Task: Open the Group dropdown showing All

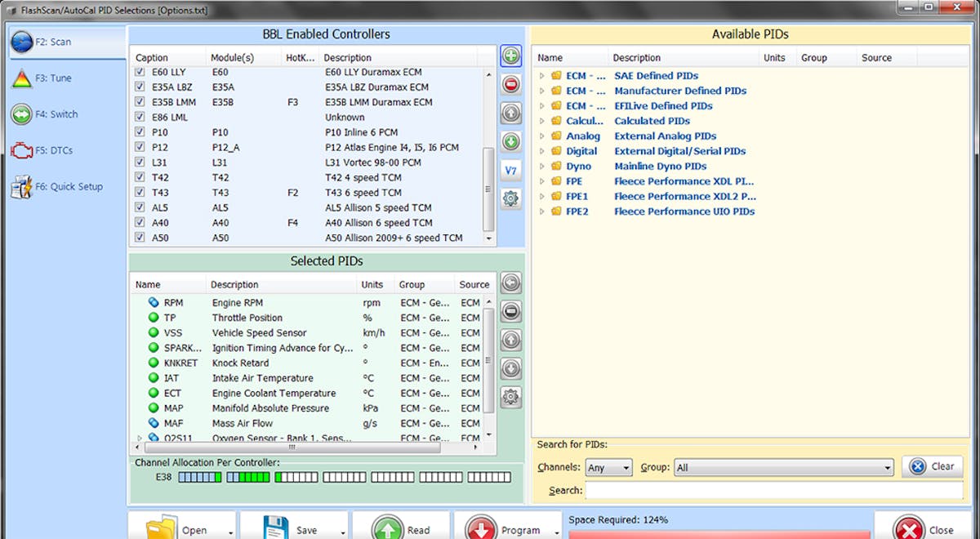Action: tap(783, 468)
